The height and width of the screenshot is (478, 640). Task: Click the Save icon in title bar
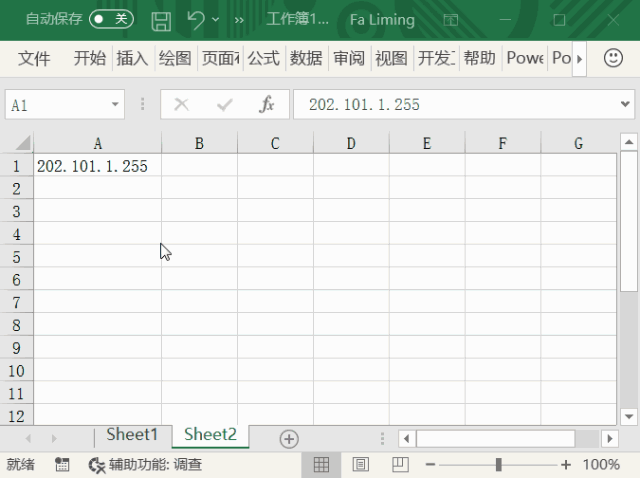click(x=161, y=20)
